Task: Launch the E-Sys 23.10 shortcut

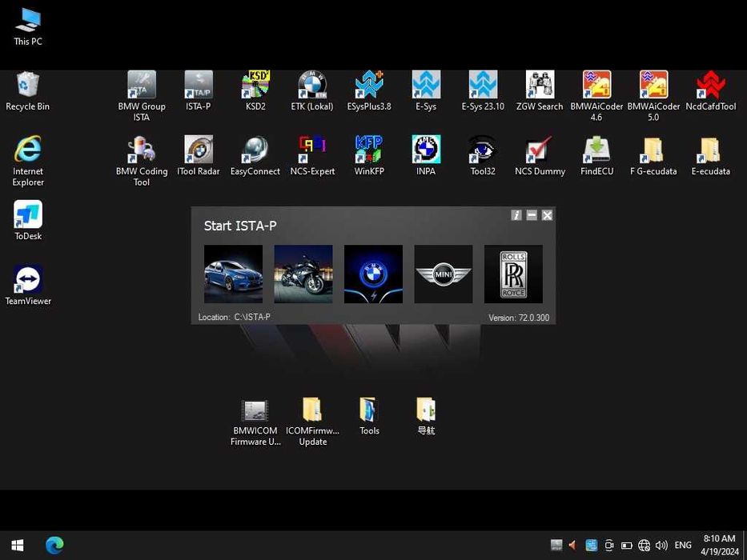Action: coord(483,86)
